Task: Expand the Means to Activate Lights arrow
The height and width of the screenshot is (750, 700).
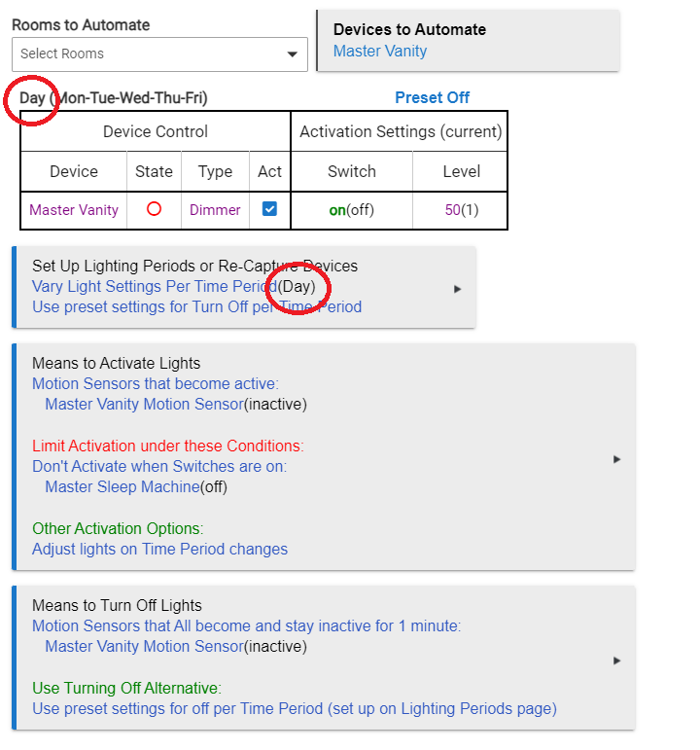Action: click(x=616, y=459)
